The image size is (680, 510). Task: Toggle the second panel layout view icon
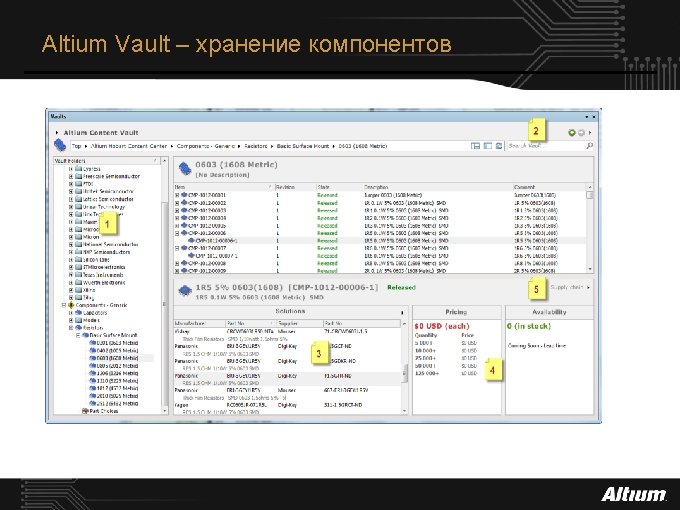487,146
